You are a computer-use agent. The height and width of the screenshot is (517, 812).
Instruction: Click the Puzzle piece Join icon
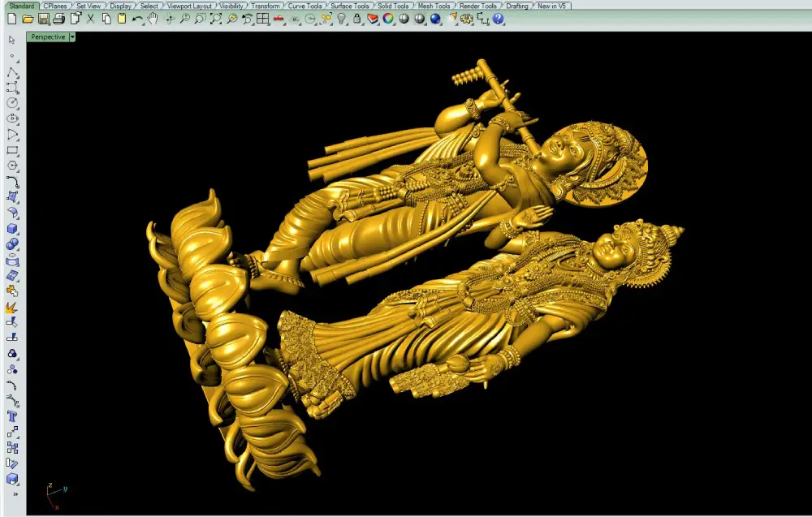coord(12,291)
